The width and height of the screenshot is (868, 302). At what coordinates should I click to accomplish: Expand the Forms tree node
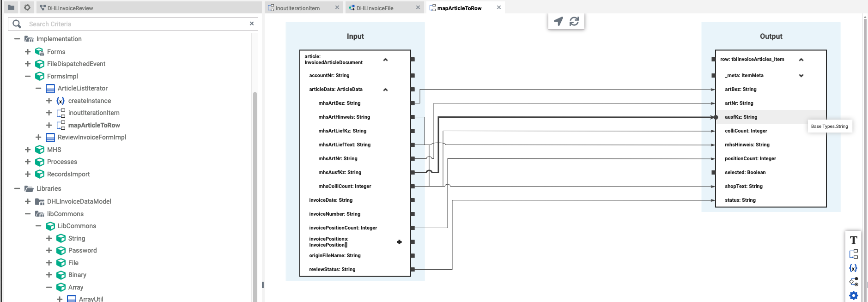click(28, 52)
